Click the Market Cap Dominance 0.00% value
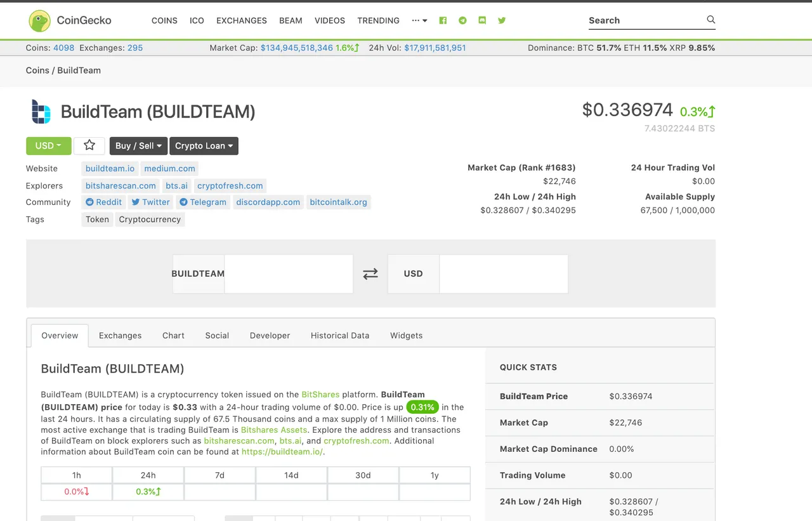This screenshot has height=521, width=812. 622,449
